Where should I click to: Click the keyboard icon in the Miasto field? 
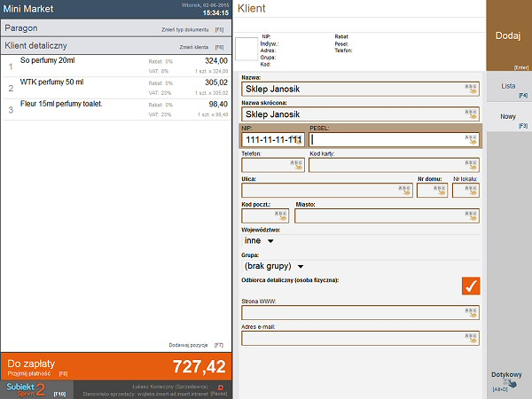tap(470, 215)
